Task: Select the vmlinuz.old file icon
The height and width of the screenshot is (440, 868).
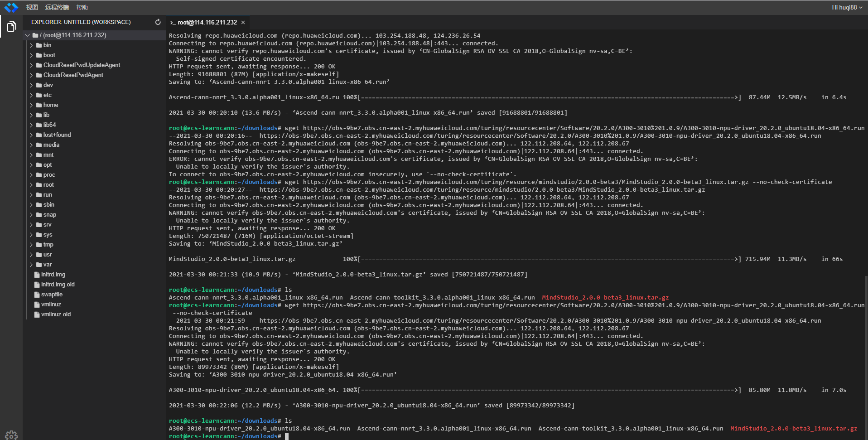Action: point(37,314)
